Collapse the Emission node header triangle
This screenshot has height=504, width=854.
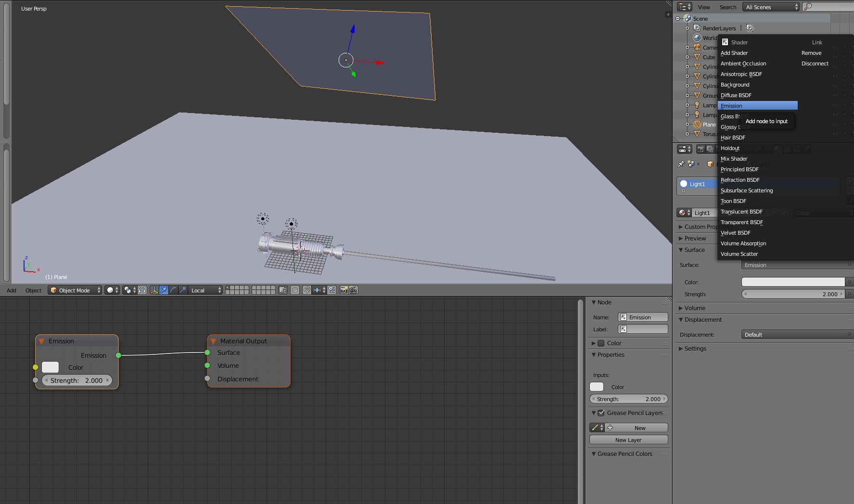point(41,341)
